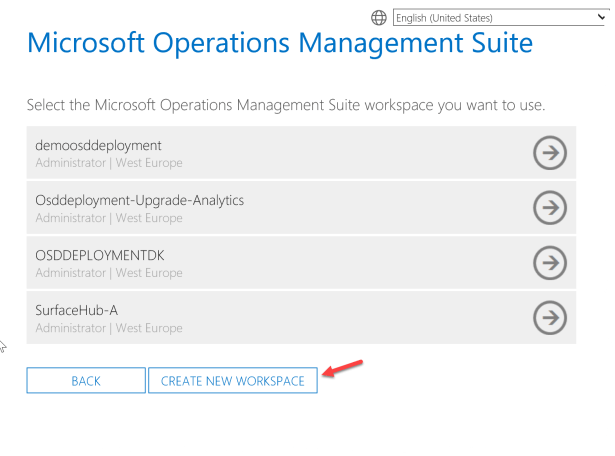The width and height of the screenshot is (615, 456).
Task: Click the arrow icon for demoosddeployment
Action: pyautogui.click(x=550, y=153)
